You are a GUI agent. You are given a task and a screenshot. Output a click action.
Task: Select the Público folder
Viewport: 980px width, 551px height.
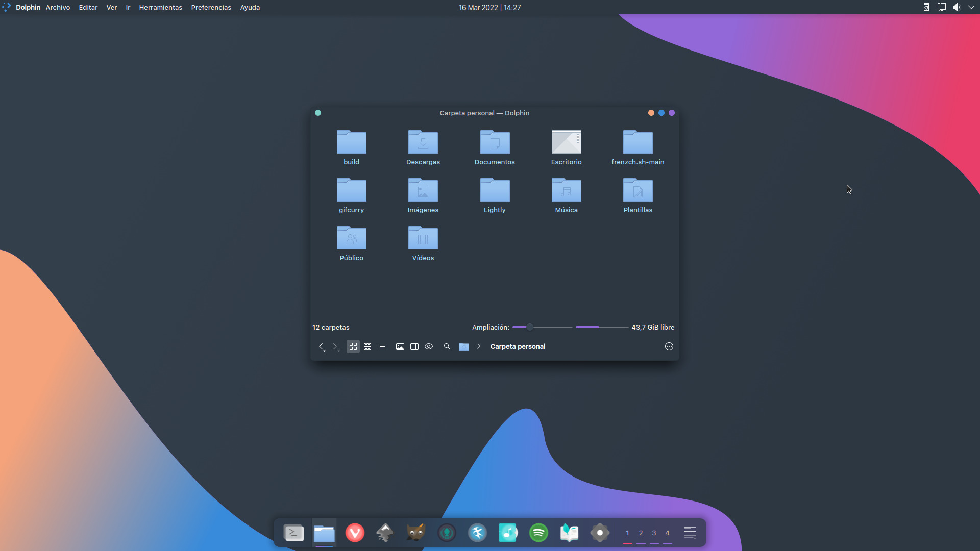pyautogui.click(x=352, y=243)
